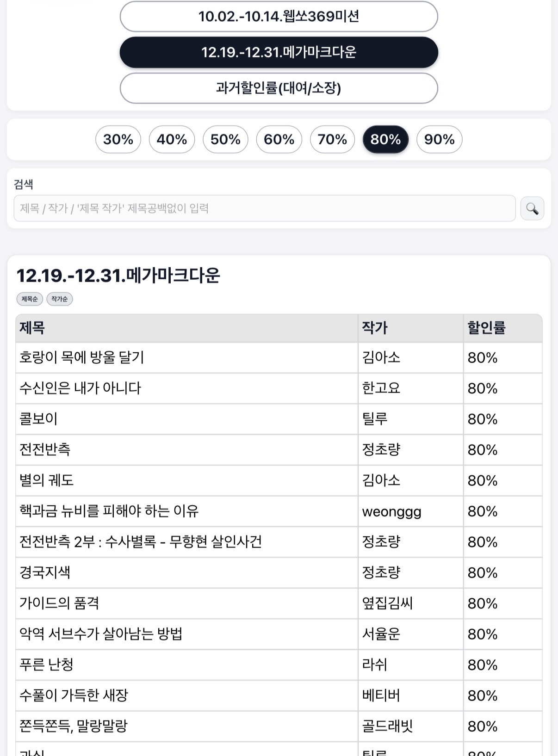This screenshot has width=558, height=756.
Task: Click the title 핵과금 뉴비를 피해야 하는 이유
Action: click(x=109, y=511)
